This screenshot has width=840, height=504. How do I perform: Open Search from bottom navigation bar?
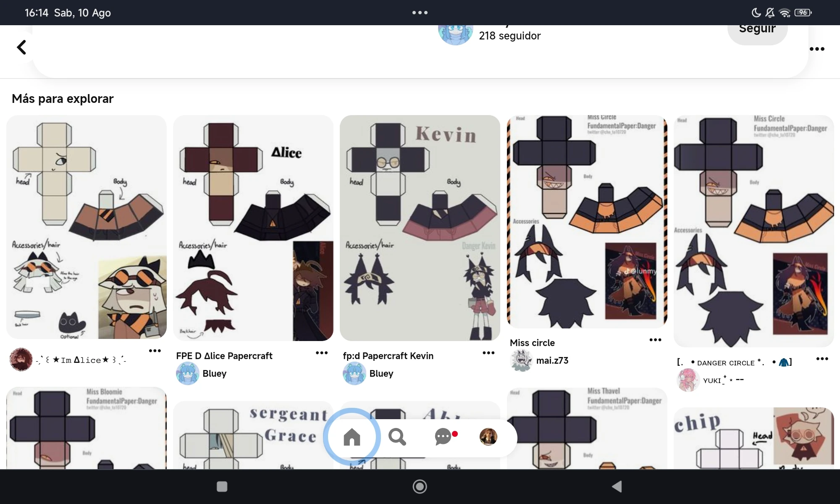click(397, 437)
